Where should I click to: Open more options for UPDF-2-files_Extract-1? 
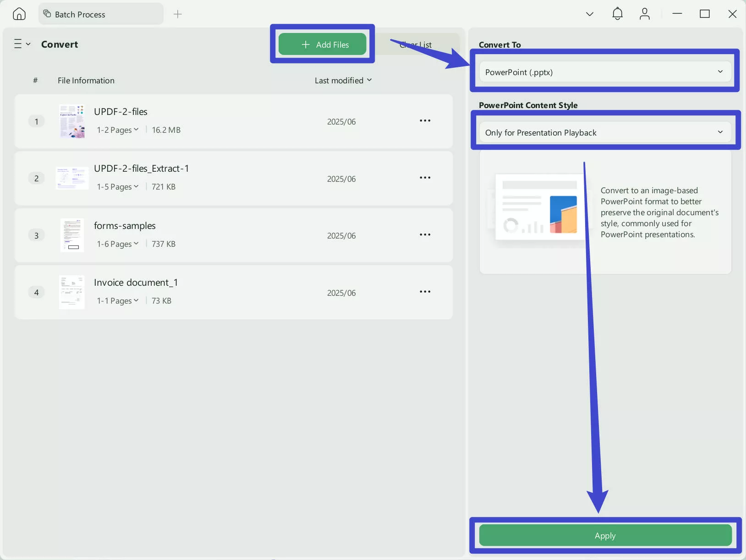tap(425, 178)
